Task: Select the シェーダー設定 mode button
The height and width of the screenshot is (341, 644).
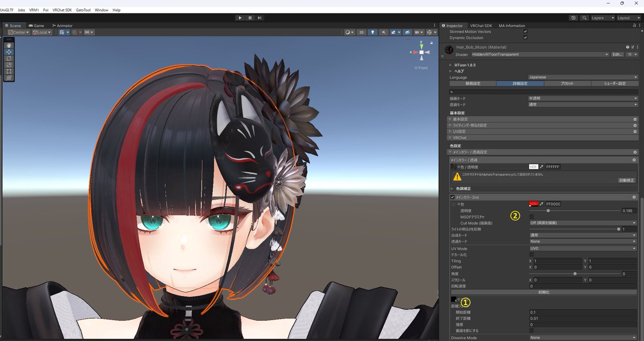Action: 614,84
